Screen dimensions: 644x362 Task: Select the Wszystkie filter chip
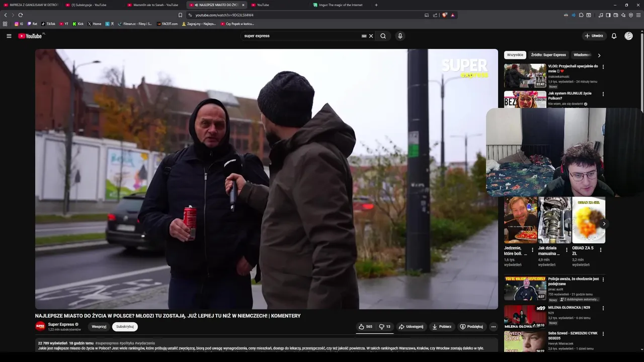pyautogui.click(x=515, y=55)
